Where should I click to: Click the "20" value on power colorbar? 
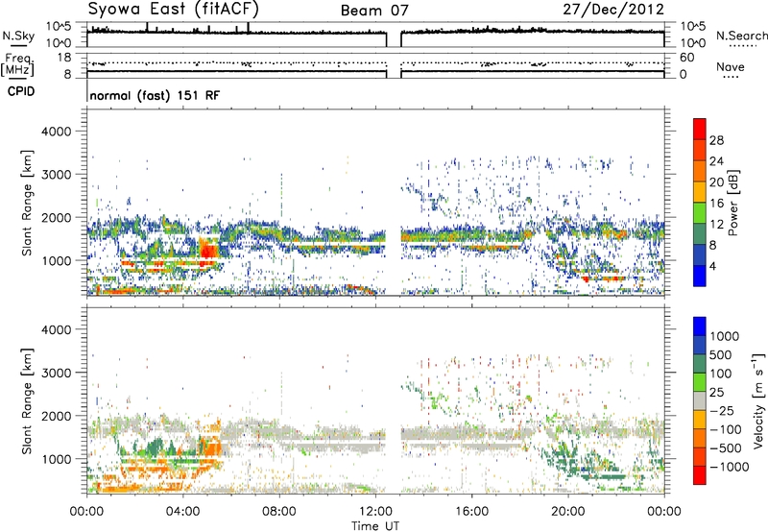[x=716, y=182]
